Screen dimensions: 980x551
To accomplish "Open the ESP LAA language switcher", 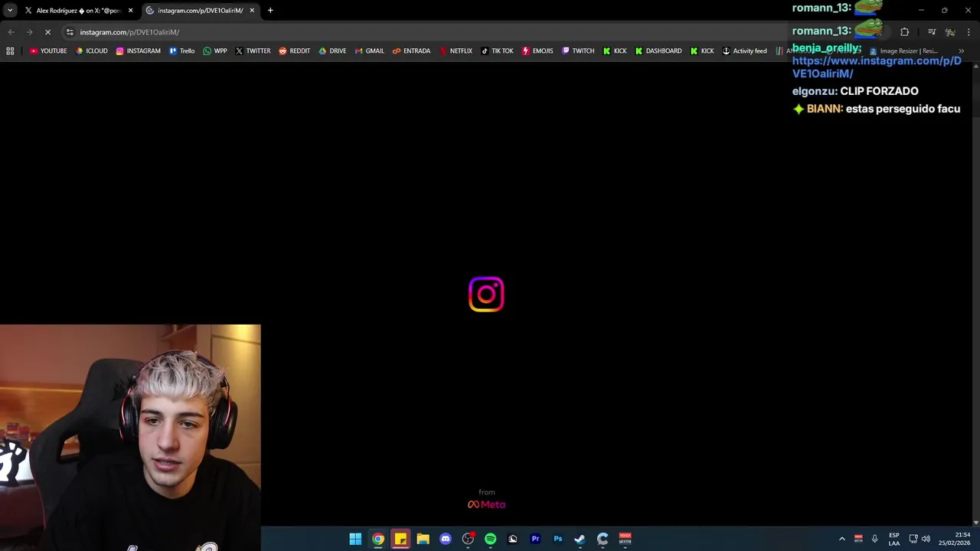I will point(894,539).
